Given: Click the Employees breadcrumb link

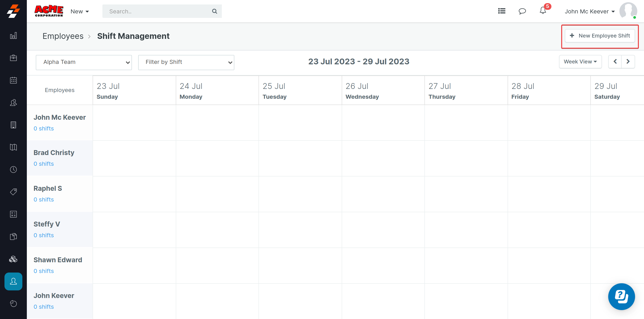Looking at the screenshot, I should 63,36.
